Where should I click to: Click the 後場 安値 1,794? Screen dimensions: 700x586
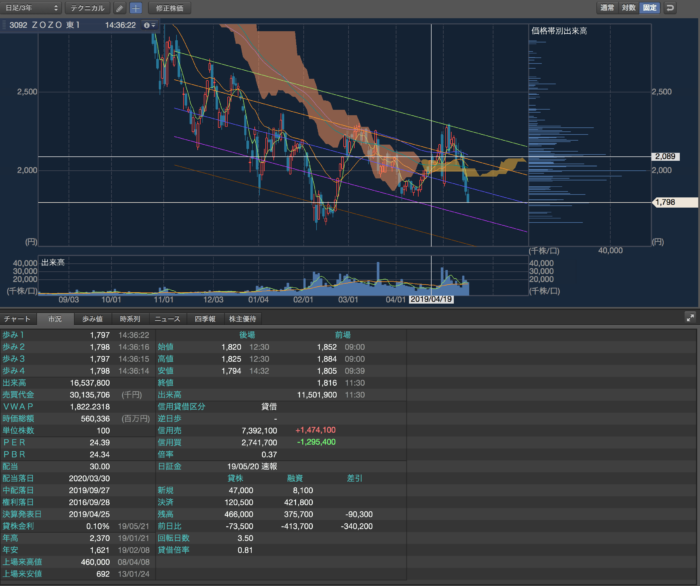coord(231,371)
